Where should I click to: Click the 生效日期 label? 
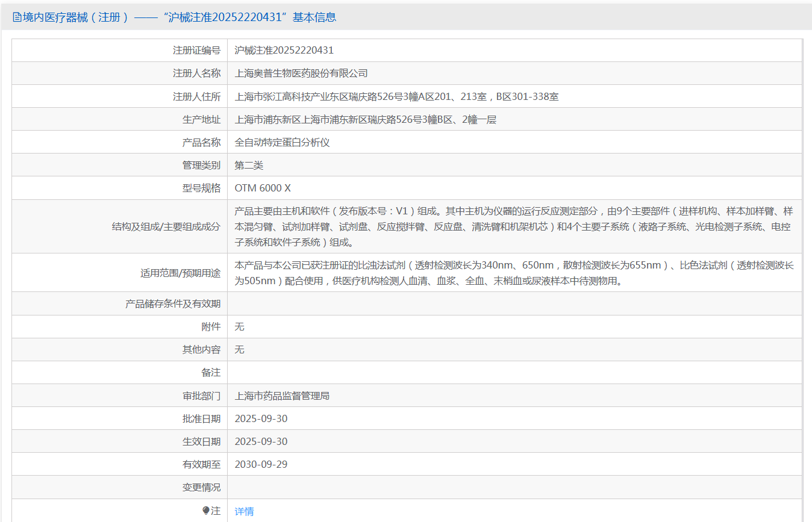click(201, 442)
